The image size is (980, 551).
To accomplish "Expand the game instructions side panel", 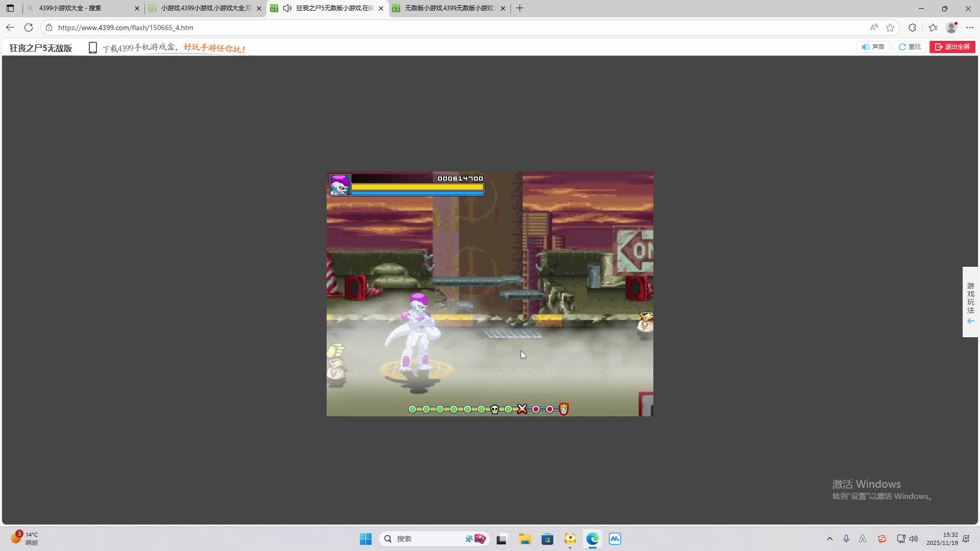I will (x=970, y=302).
